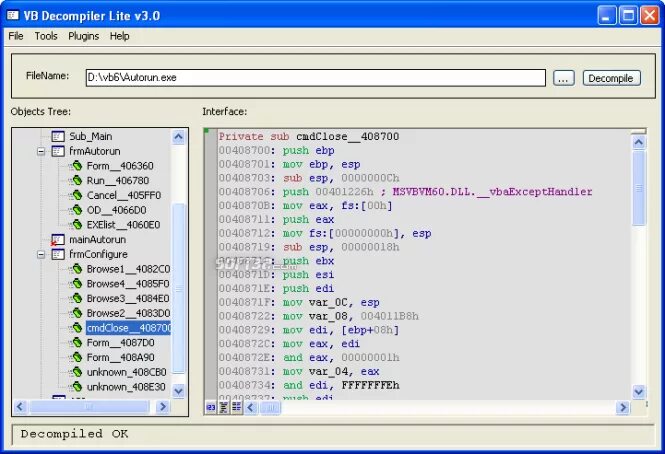This screenshot has width=665, height=454.
Task: Click the green icon beside unknown_408CB0
Action: point(77,372)
